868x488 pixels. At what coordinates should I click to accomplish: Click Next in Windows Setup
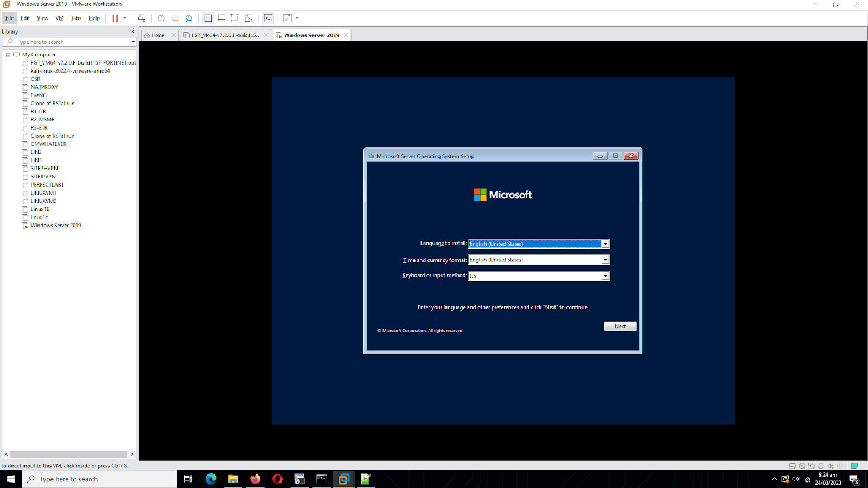[x=620, y=326]
